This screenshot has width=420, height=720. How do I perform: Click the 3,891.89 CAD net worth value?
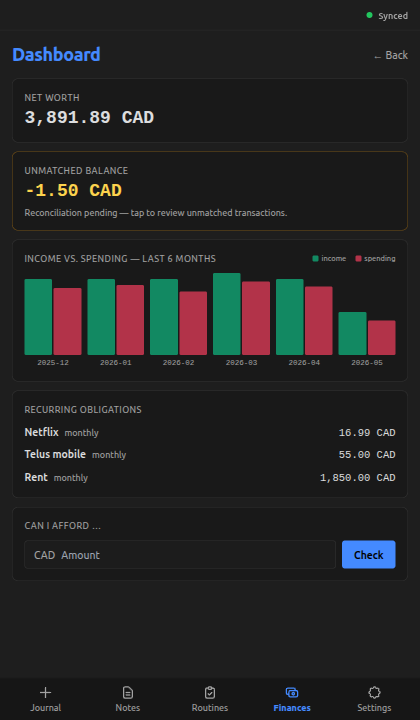pyautogui.click(x=89, y=118)
